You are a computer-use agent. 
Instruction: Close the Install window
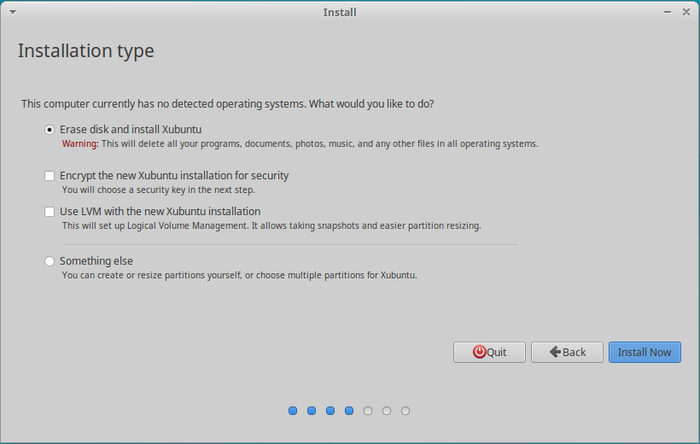pos(686,12)
